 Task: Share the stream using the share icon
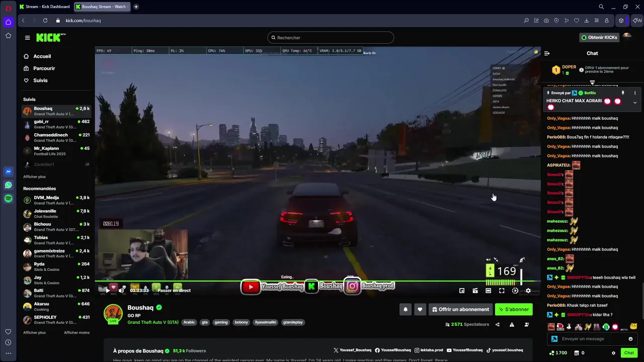tap(498, 324)
